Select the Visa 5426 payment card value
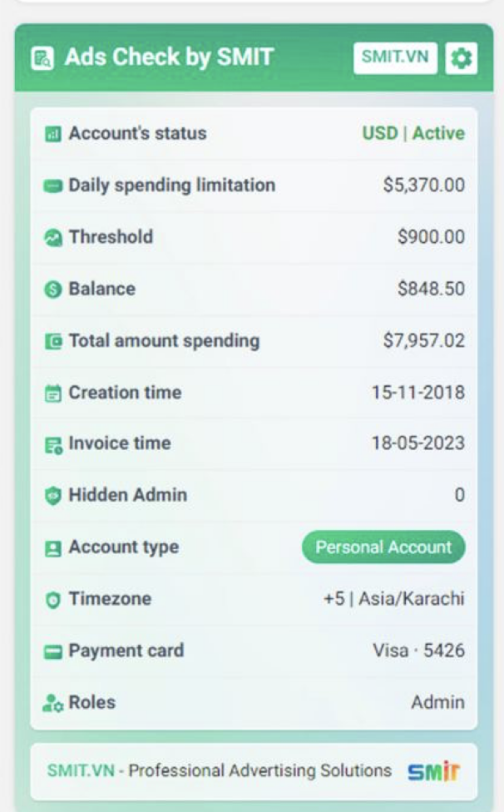Image resolution: width=504 pixels, height=812 pixels. (x=418, y=651)
